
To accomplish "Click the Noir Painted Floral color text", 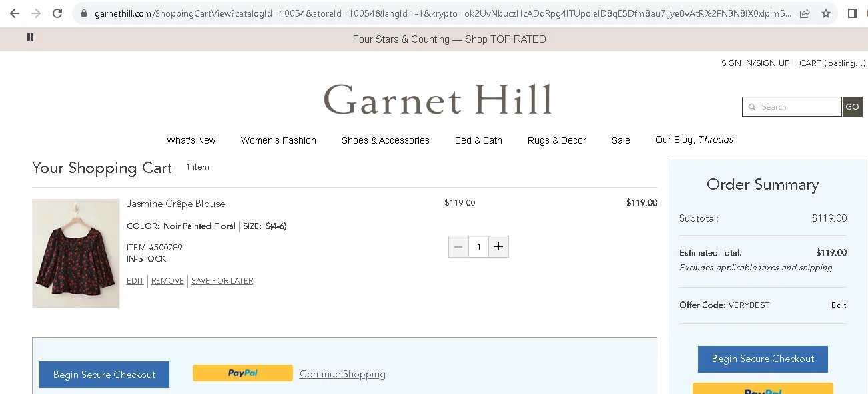I will pyautogui.click(x=199, y=226).
